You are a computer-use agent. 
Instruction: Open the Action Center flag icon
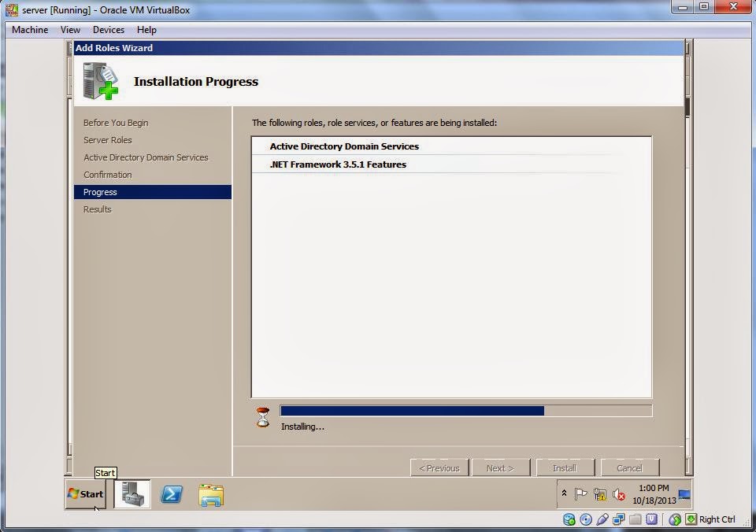pyautogui.click(x=581, y=494)
